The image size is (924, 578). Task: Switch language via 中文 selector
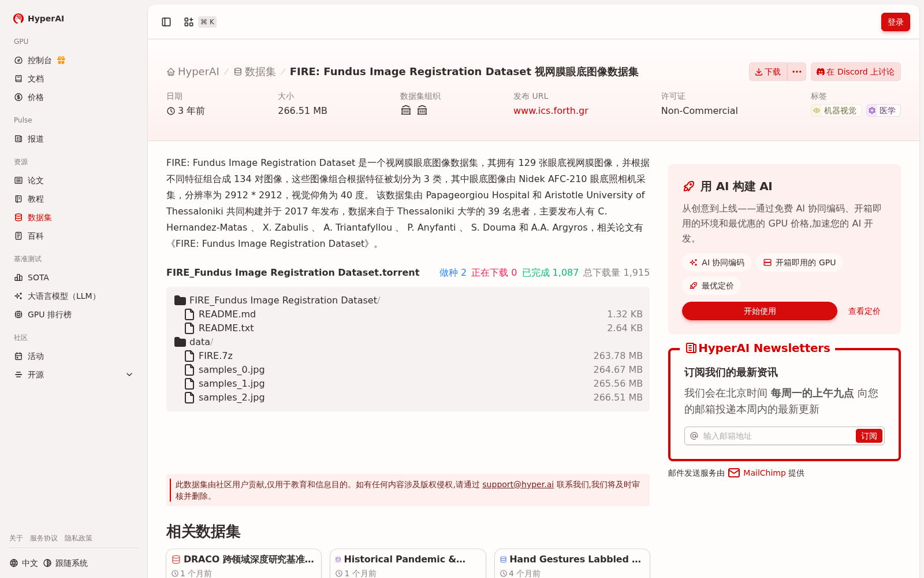point(24,563)
